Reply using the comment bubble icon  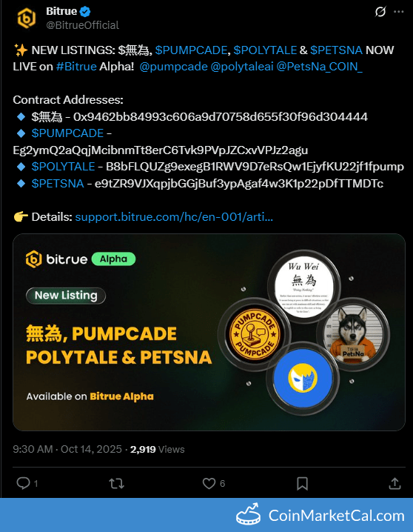[x=24, y=483]
